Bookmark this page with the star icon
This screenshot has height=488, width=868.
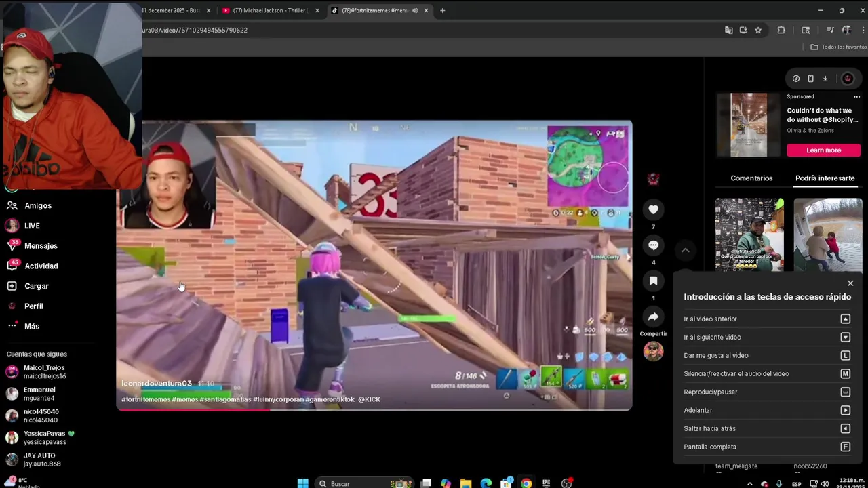pyautogui.click(x=758, y=30)
